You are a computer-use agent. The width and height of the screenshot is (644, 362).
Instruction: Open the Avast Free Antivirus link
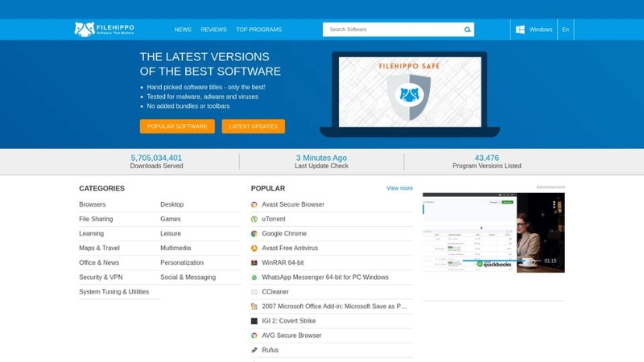click(290, 249)
